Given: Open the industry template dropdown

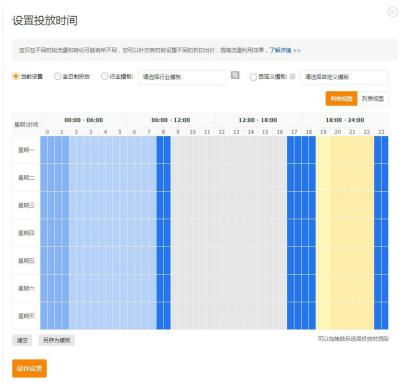Looking at the screenshot, I should [x=182, y=77].
